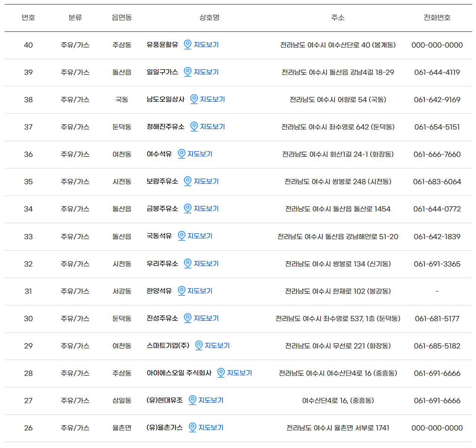
Task: Select business name 청해진주유소
Action: point(166,127)
